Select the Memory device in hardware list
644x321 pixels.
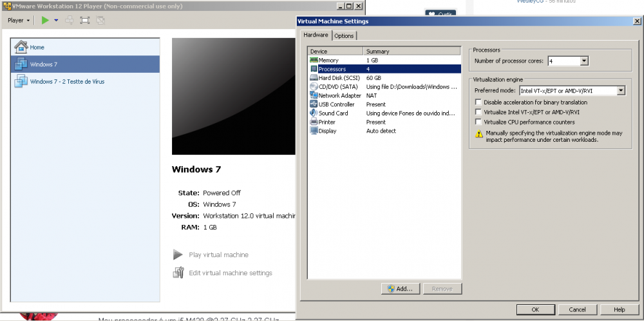tap(328, 60)
